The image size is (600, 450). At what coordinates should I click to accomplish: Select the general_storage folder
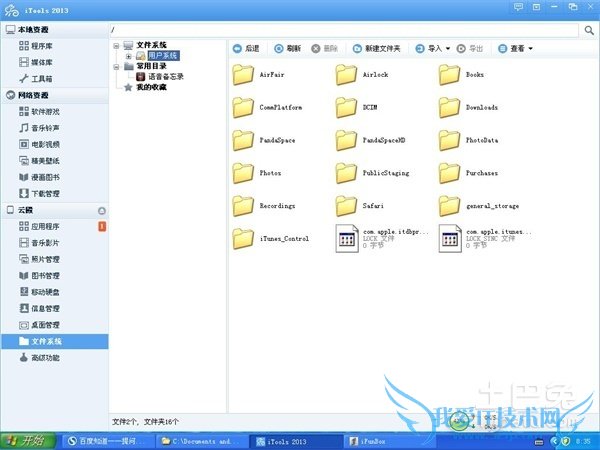(x=479, y=206)
